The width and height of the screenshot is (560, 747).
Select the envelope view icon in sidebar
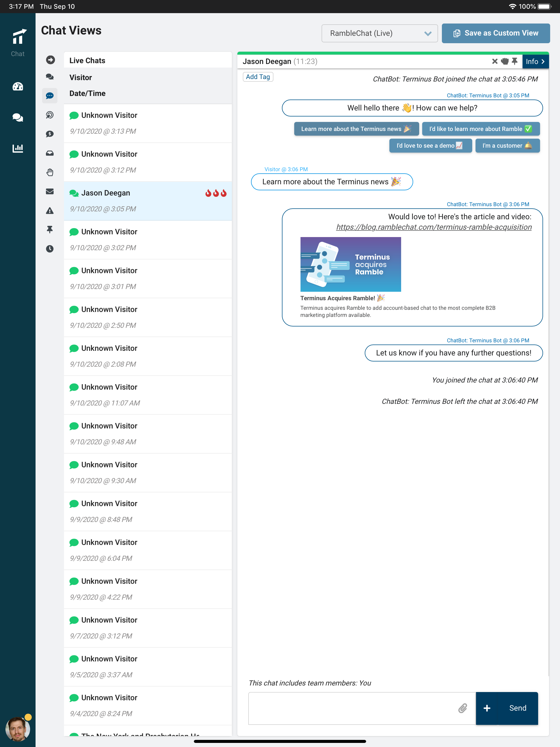(x=50, y=191)
